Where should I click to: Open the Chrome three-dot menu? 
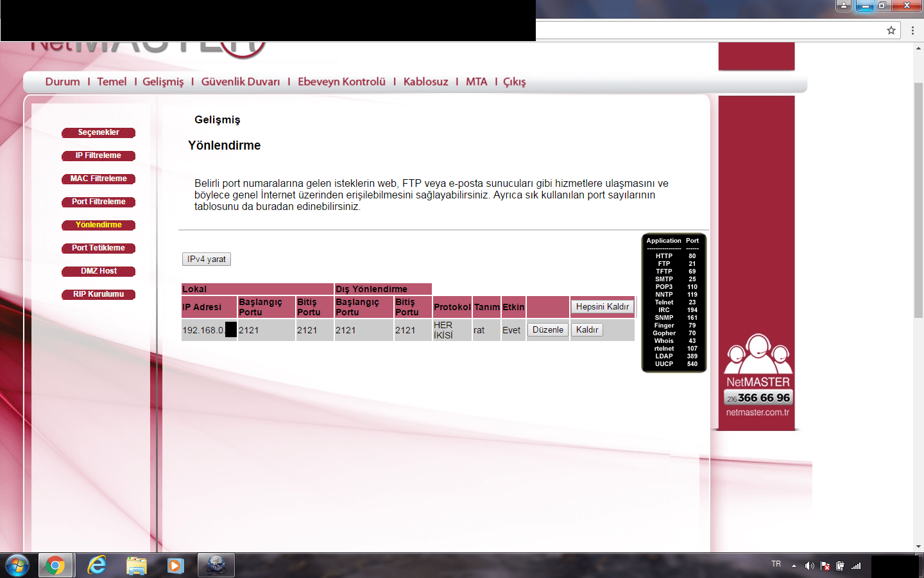(x=912, y=30)
